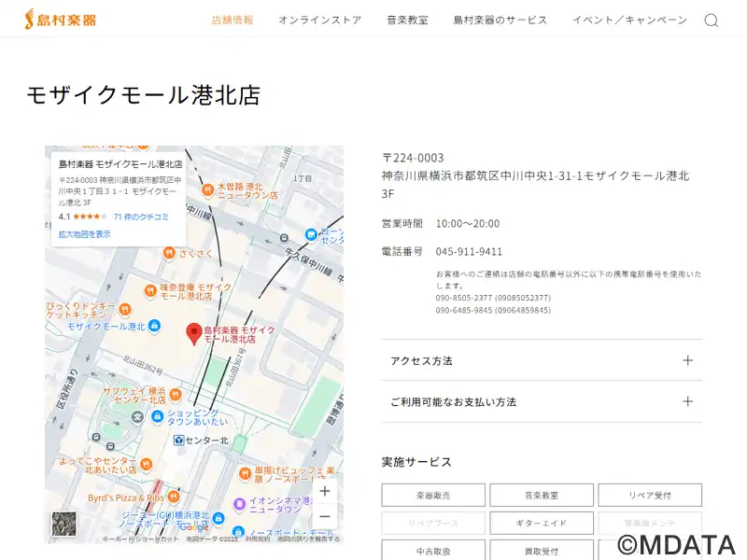The height and width of the screenshot is (560, 747).
Task: Click the 楽器販売 service button
Action: 433,496
